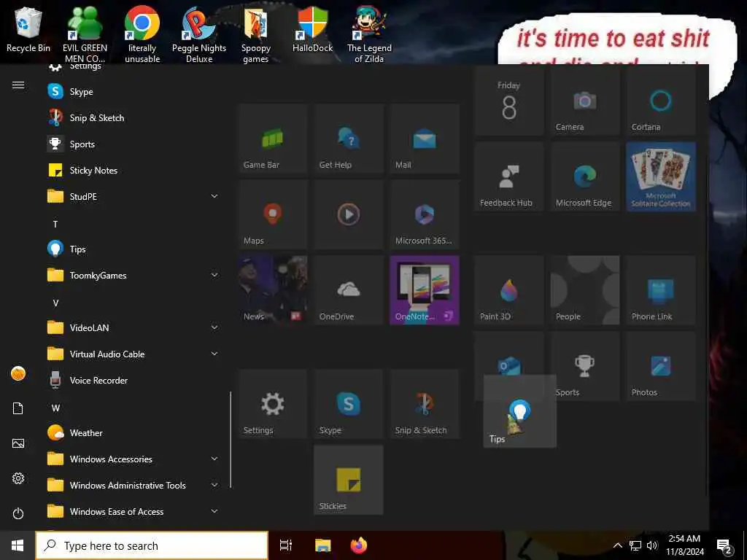Open the Sports app in the list
The width and height of the screenshot is (747, 560).
tap(133, 144)
